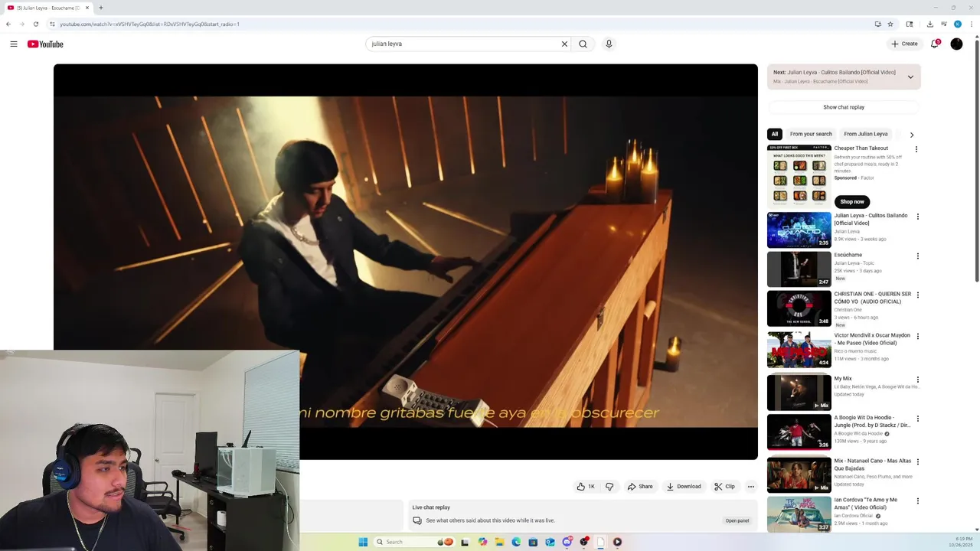Open CHRISTIAN ONE Quieren Ser thumbnail
980x551 pixels.
tap(799, 308)
